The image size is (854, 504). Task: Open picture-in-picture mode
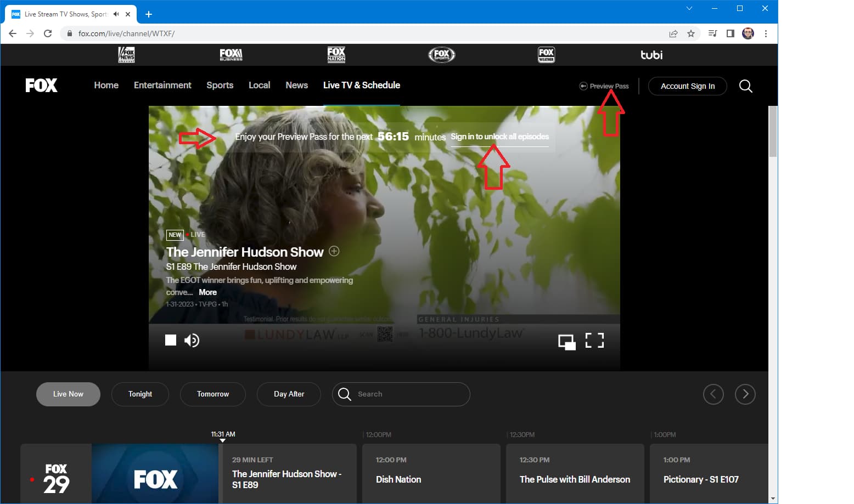click(566, 342)
